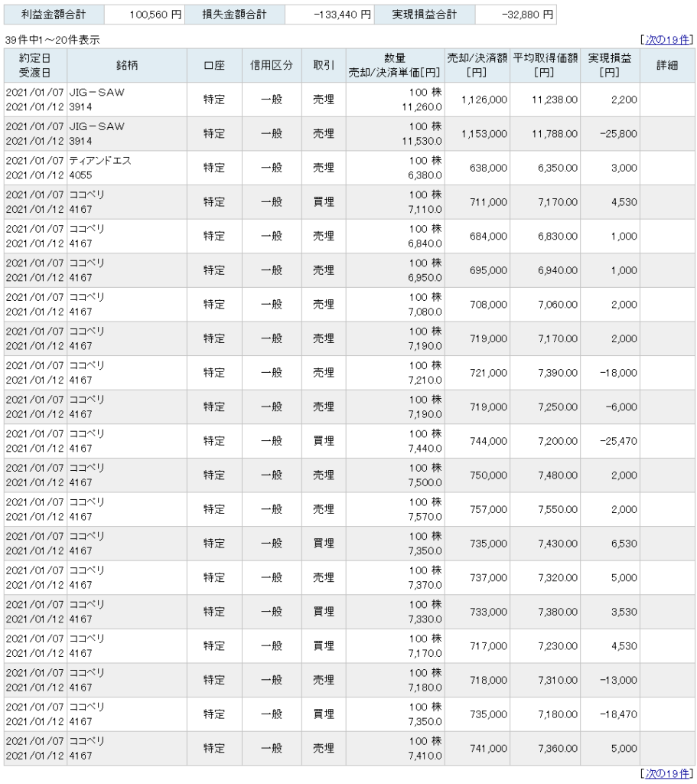This screenshot has height=784, width=697.
Task: Click the 数量 売却/決済単価 column header
Action: point(395,66)
